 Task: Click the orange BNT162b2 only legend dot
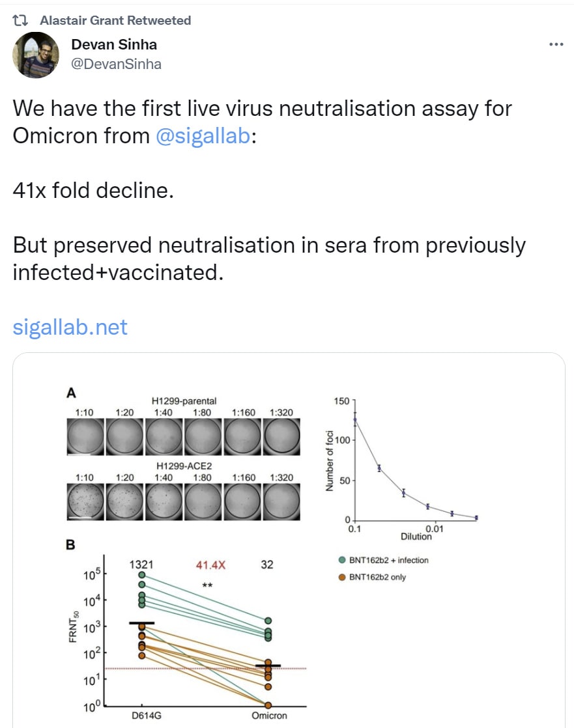342,577
